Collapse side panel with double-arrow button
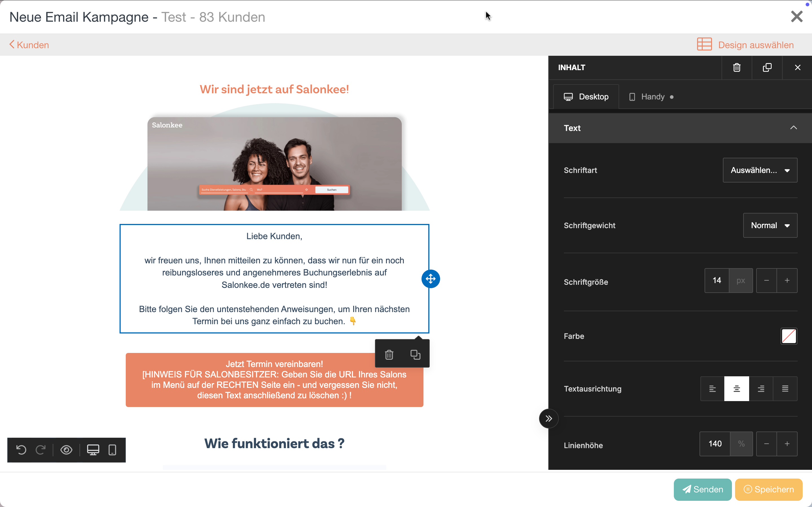The height and width of the screenshot is (507, 812). click(x=549, y=419)
